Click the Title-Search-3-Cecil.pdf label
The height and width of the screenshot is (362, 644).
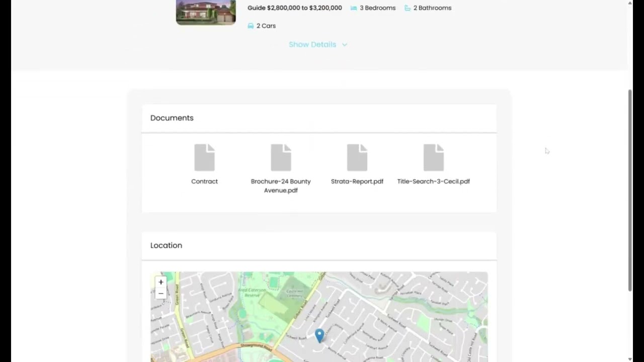pos(434,182)
